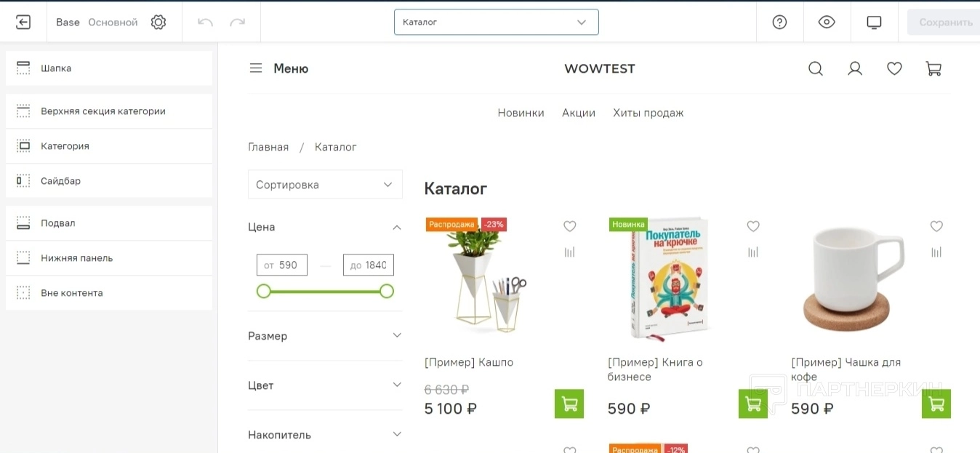The height and width of the screenshot is (453, 980).
Task: Select the Шапка section in sidebar
Action: [x=109, y=68]
